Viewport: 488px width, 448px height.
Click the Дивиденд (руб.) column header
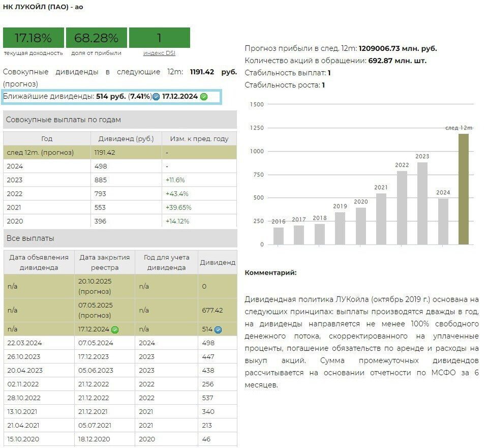(x=126, y=138)
